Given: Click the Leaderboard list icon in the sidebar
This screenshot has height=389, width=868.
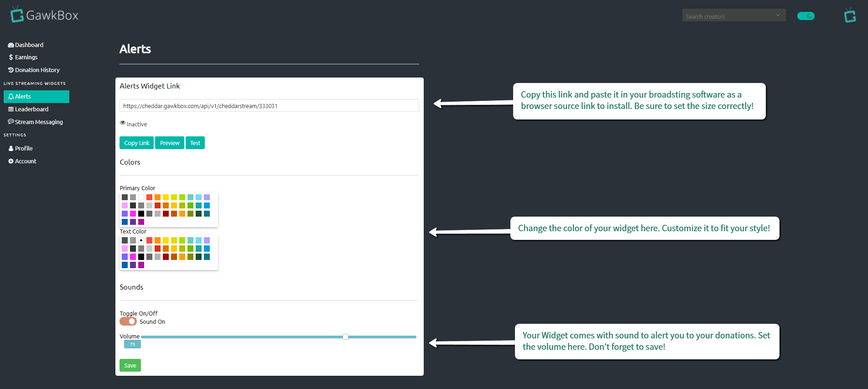Looking at the screenshot, I should click(x=11, y=109).
